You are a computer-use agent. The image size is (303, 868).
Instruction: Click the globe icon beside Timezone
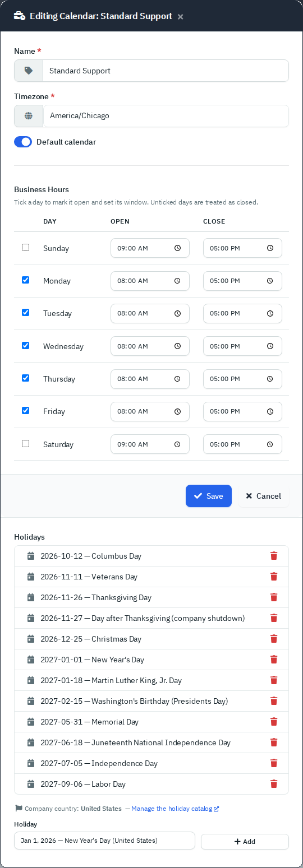point(29,116)
